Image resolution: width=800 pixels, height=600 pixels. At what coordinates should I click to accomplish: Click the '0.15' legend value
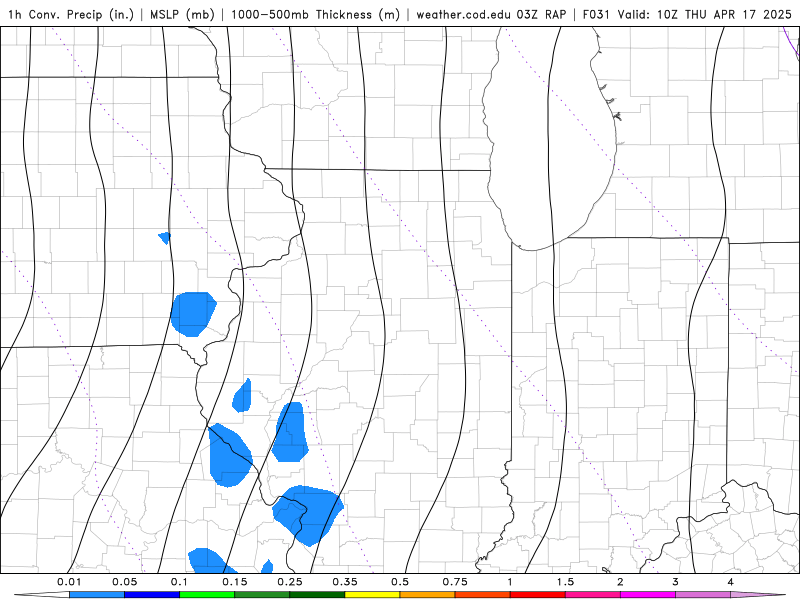pyautogui.click(x=235, y=582)
